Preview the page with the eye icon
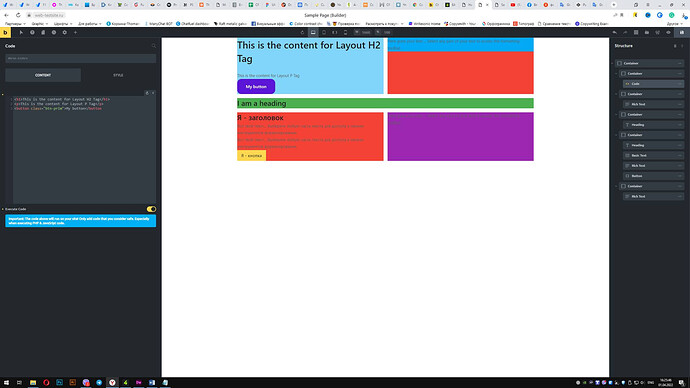The image size is (690, 388). (668, 33)
